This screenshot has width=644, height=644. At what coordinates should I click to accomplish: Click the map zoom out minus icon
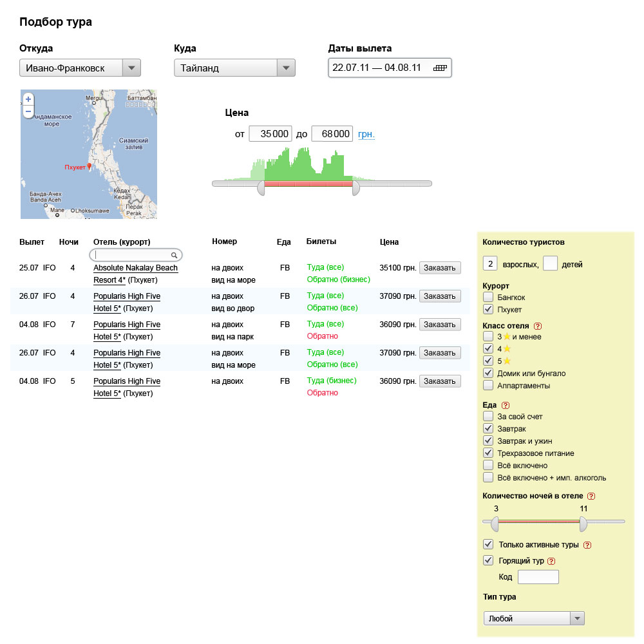(x=28, y=111)
